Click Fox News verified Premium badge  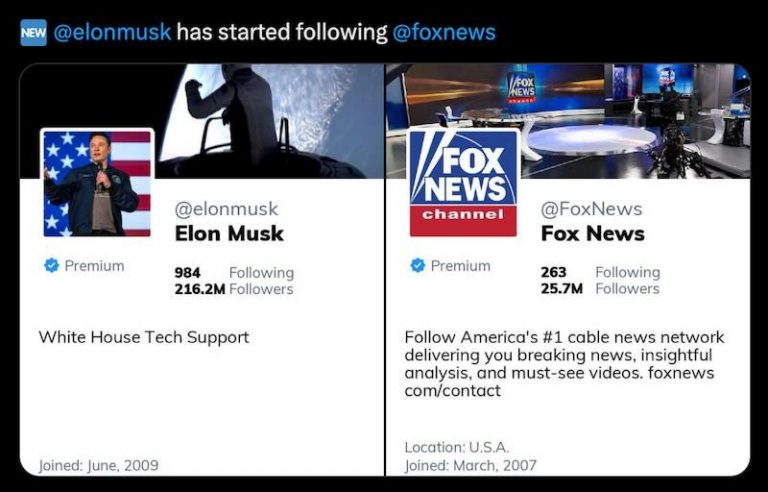point(418,266)
